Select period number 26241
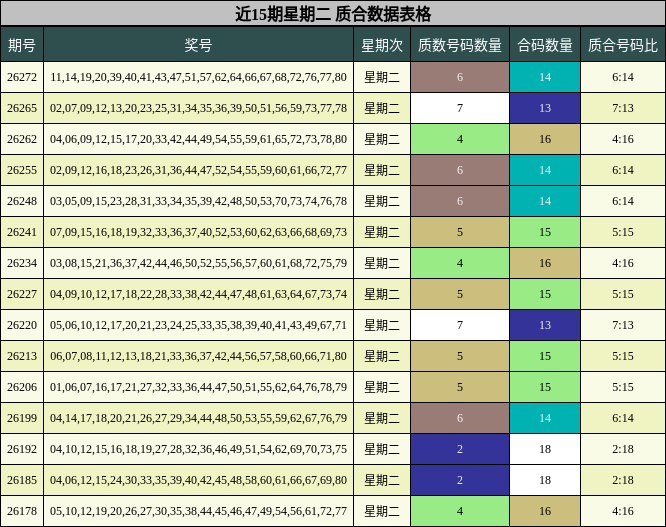The height and width of the screenshot is (527, 666). click(x=22, y=232)
